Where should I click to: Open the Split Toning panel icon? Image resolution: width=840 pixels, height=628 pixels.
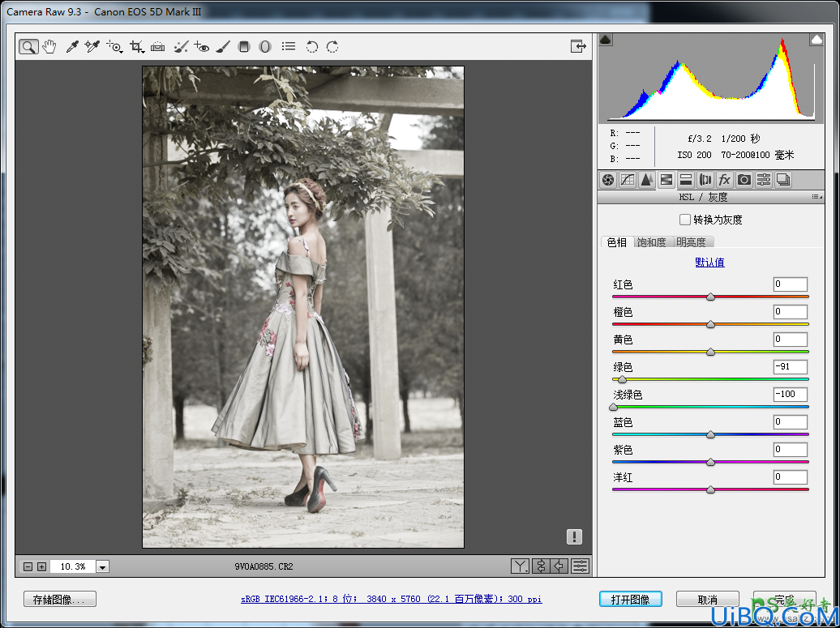pyautogui.click(x=685, y=180)
